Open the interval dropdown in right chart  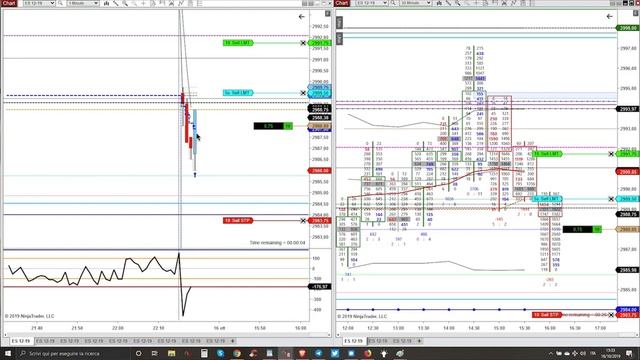[416, 3]
